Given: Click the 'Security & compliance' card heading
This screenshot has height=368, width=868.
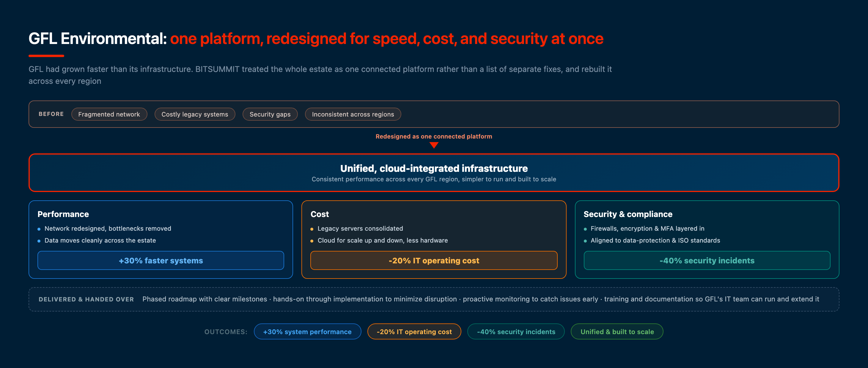Looking at the screenshot, I should 628,214.
